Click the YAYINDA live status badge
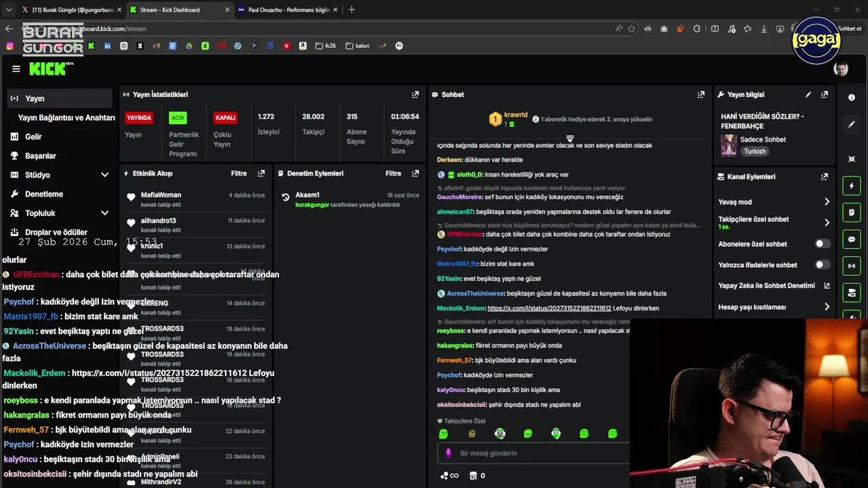This screenshot has height=488, width=868. point(139,117)
